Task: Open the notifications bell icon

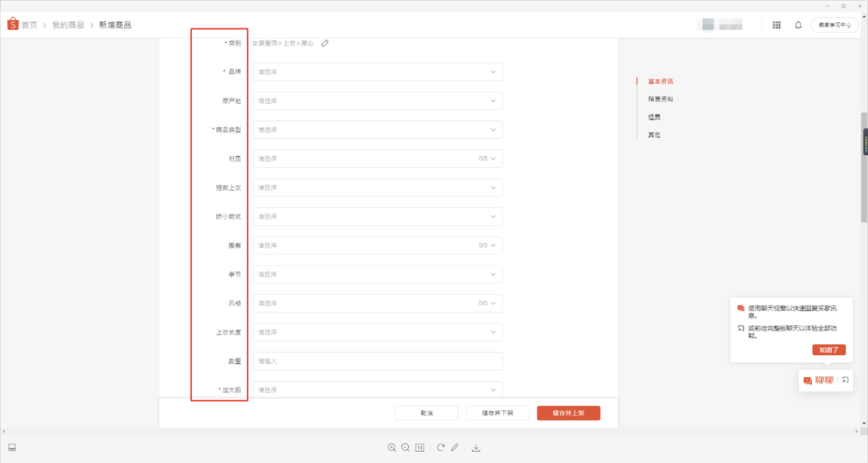Action: [x=797, y=25]
